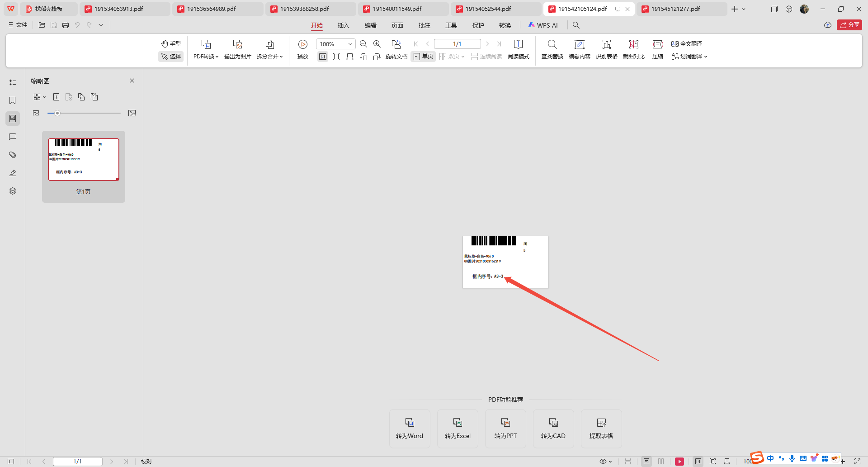Rotate page clockwise using toolbar icon
Screen dimensions: 868x467
pyautogui.click(x=377, y=57)
